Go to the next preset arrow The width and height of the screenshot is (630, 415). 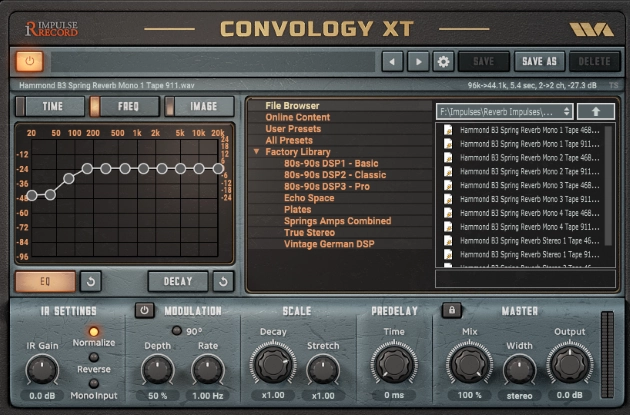pos(418,61)
